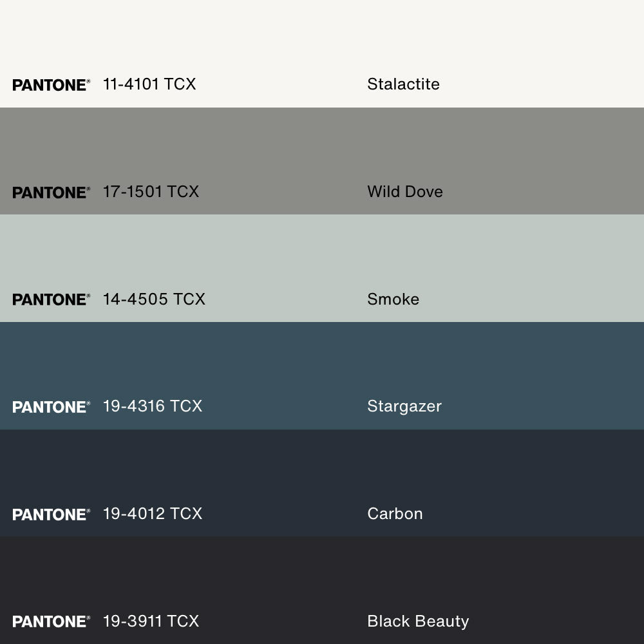Click the 19-4316 TCX color code
644x644 pixels.
click(153, 406)
